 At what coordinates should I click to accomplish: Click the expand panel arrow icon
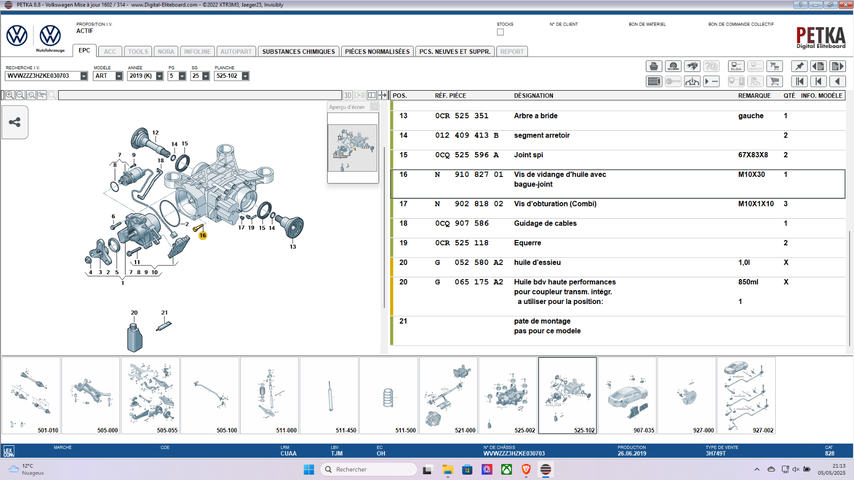pyautogui.click(x=383, y=95)
